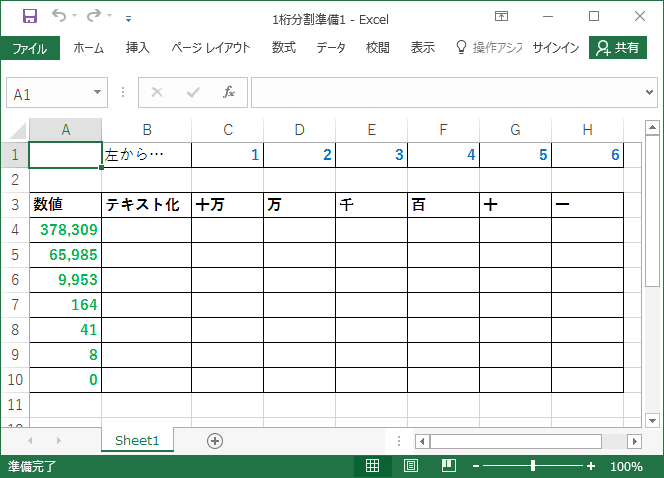The height and width of the screenshot is (478, 664).
Task: Undo the last action
Action: pos(59,16)
